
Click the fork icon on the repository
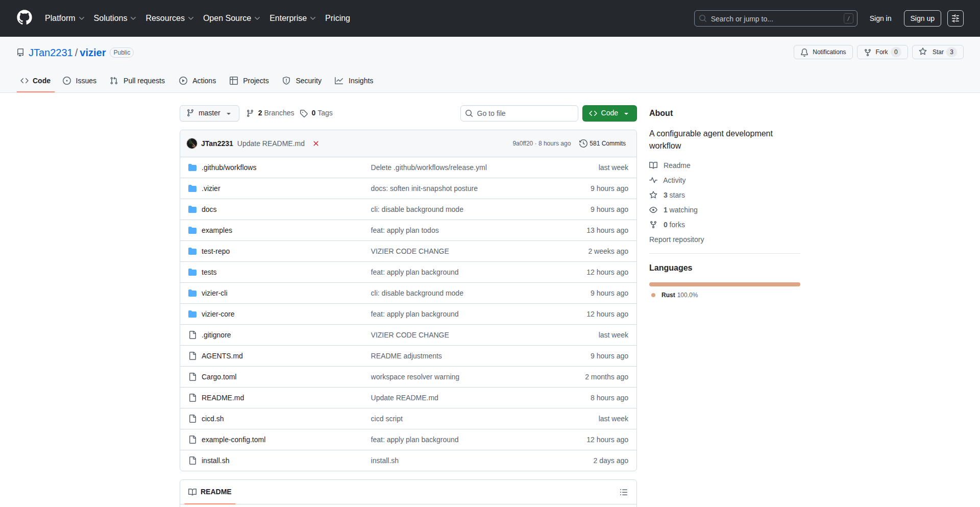(x=868, y=52)
